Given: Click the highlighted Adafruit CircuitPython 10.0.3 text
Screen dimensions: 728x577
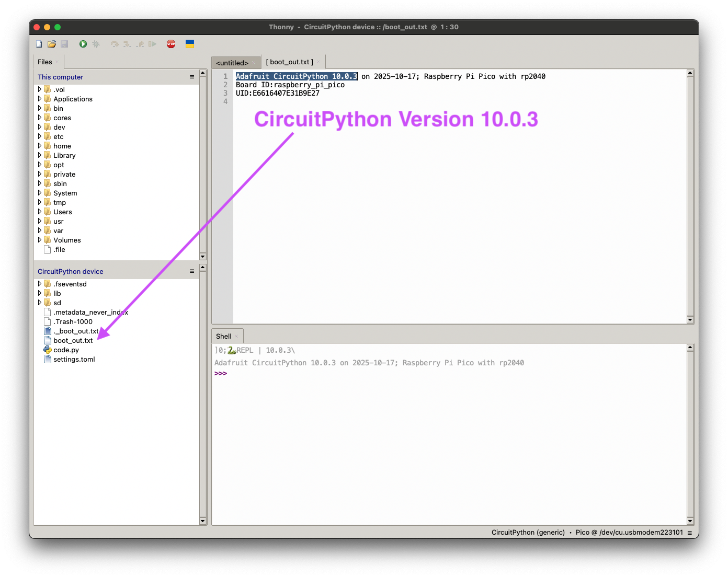Looking at the screenshot, I should pyautogui.click(x=297, y=76).
